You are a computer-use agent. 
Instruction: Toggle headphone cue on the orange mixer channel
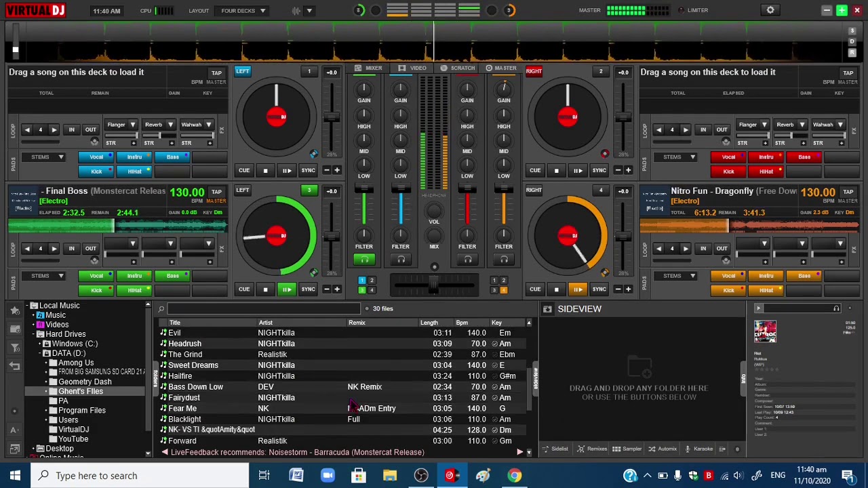(504, 259)
